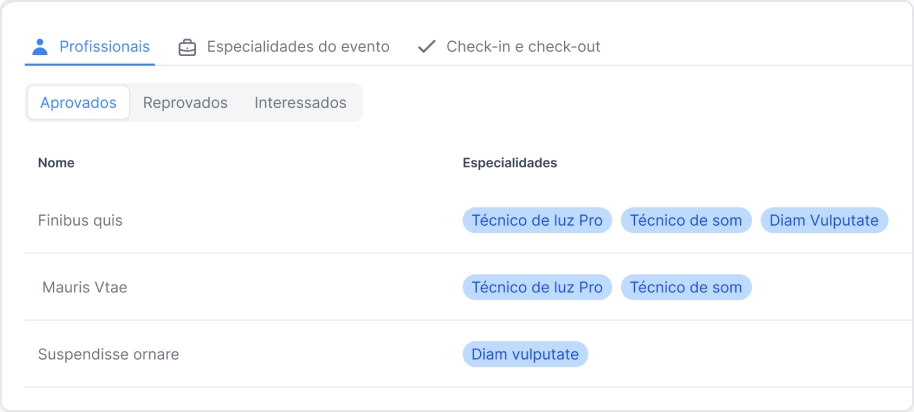This screenshot has width=914, height=412.
Task: Open the Finibus quis professional row
Action: [80, 220]
